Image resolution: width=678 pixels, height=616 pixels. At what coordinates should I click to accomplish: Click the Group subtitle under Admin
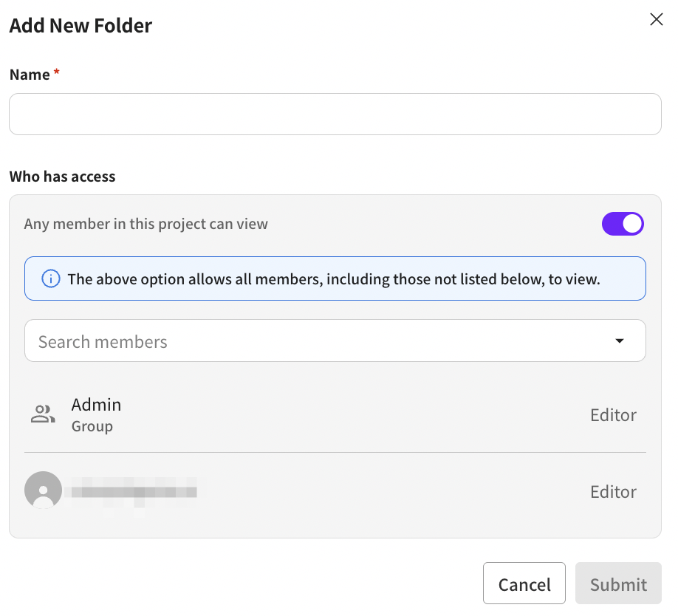pos(92,426)
